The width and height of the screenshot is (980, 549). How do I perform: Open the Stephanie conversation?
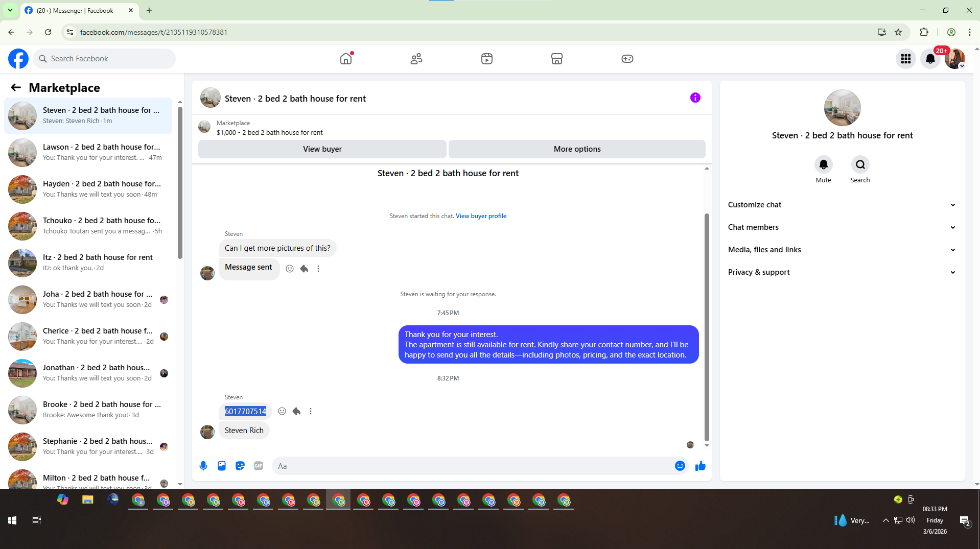click(x=88, y=446)
